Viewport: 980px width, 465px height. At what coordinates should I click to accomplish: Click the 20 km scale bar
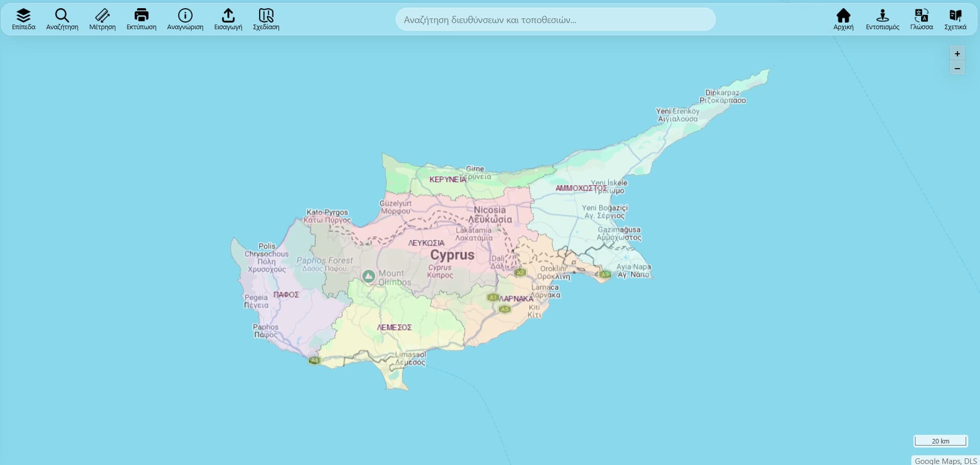click(x=941, y=441)
